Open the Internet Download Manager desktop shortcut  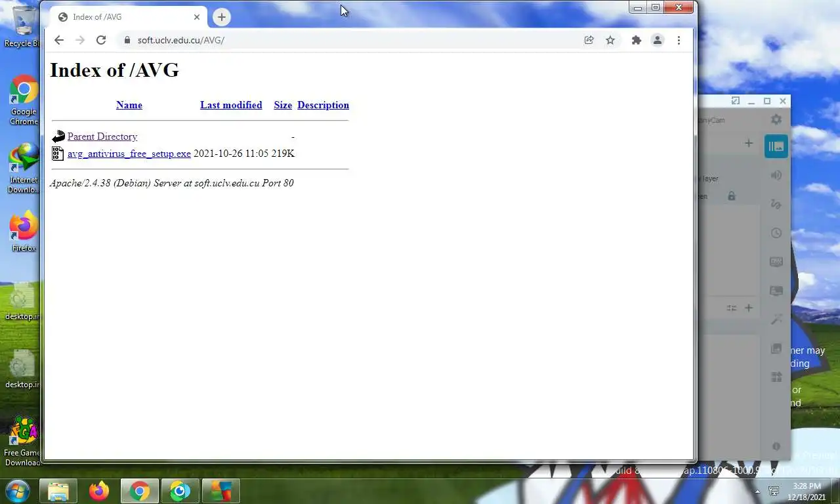click(24, 169)
